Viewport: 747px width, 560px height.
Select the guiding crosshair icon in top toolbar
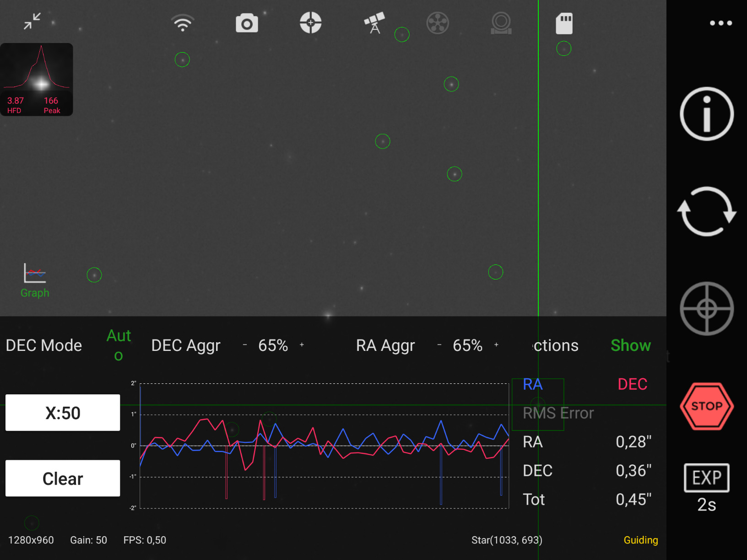(311, 23)
